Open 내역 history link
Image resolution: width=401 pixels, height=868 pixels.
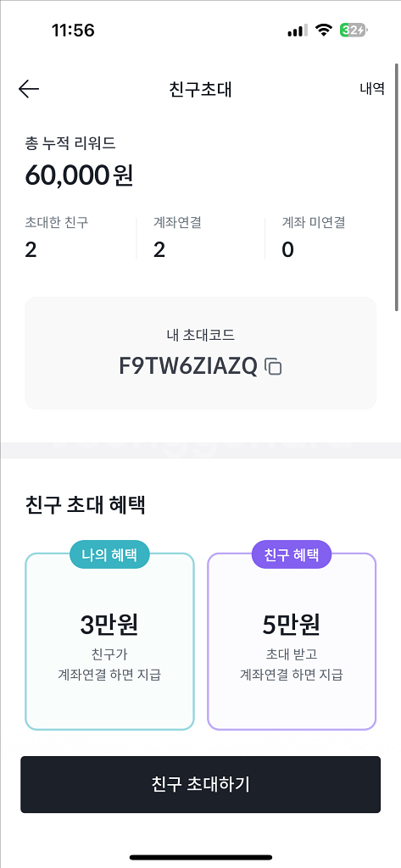[371, 88]
